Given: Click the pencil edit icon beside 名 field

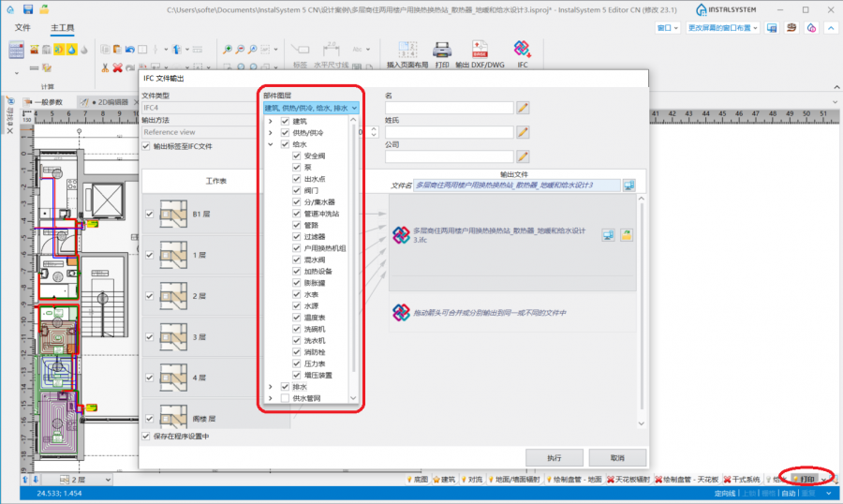Looking at the screenshot, I should pyautogui.click(x=523, y=108).
